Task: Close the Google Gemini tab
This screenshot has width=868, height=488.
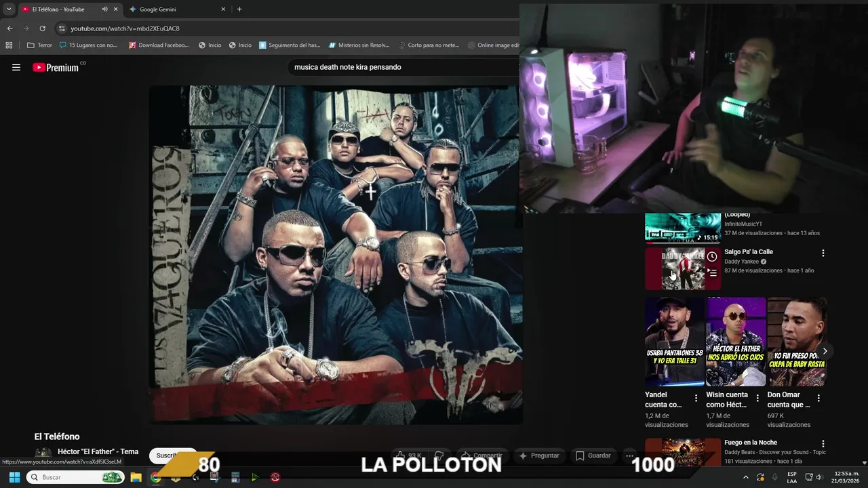Action: (223, 9)
